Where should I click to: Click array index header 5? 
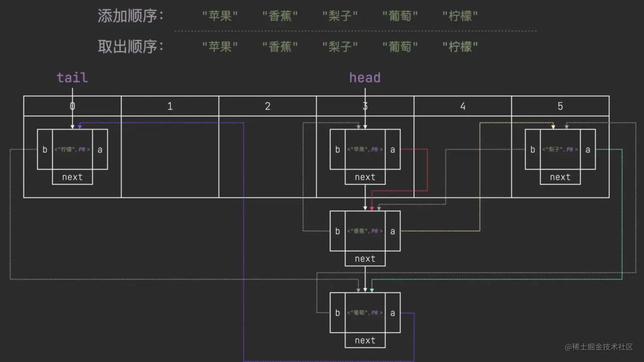560,106
